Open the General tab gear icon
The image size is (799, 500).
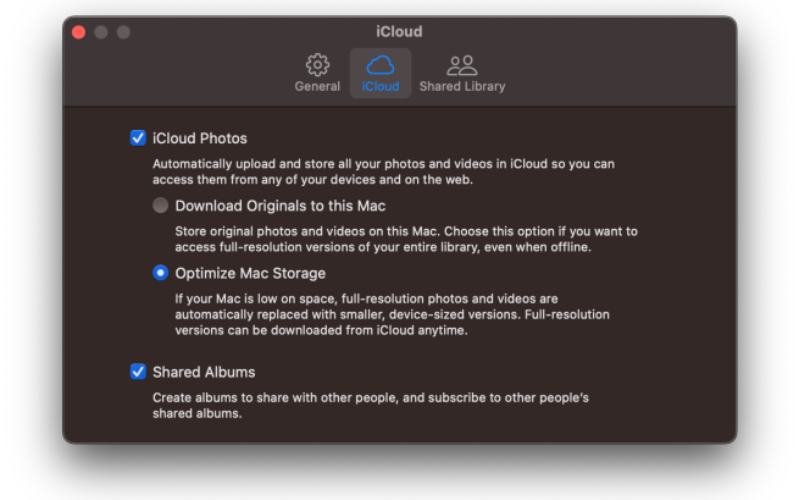coord(317,65)
